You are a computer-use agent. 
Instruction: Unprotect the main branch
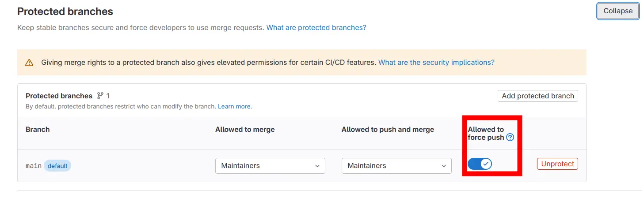pyautogui.click(x=557, y=164)
